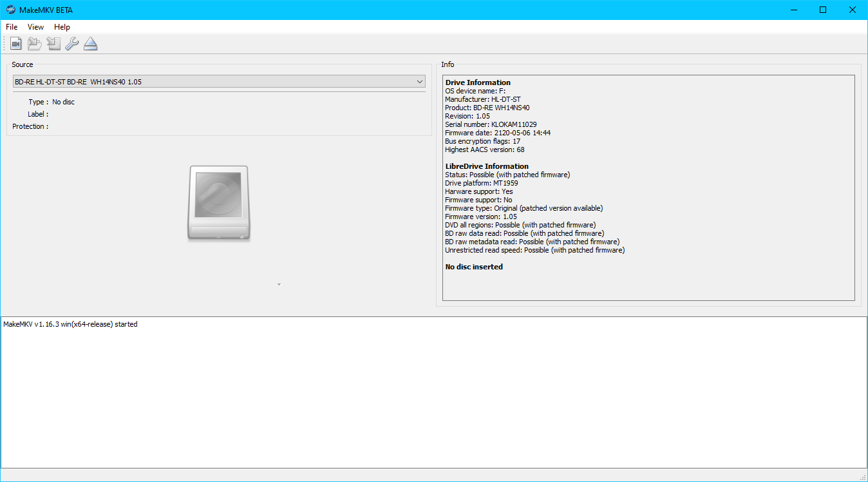Viewport: 868px width, 482px height.
Task: Click 'Unrestricted read speed' info line
Action: click(534, 250)
